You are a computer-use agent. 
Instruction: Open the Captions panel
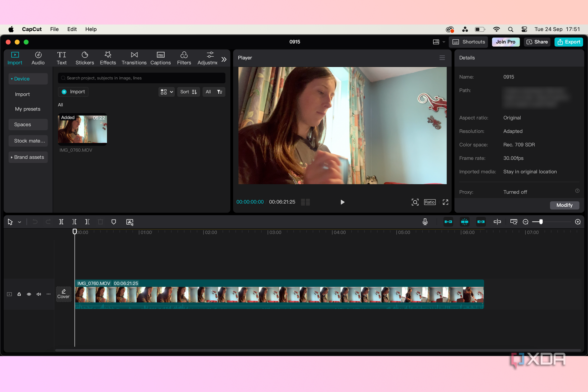161,58
